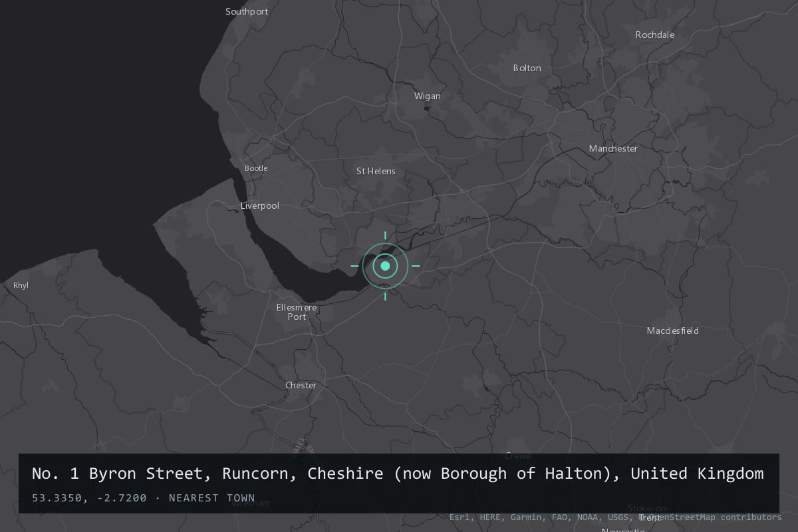798x532 pixels.
Task: Select the Bootle label
Action: pos(256,168)
